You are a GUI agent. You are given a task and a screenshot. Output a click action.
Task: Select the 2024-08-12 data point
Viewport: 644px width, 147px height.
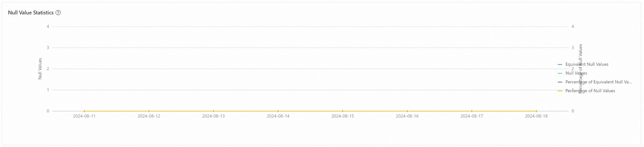coord(149,111)
